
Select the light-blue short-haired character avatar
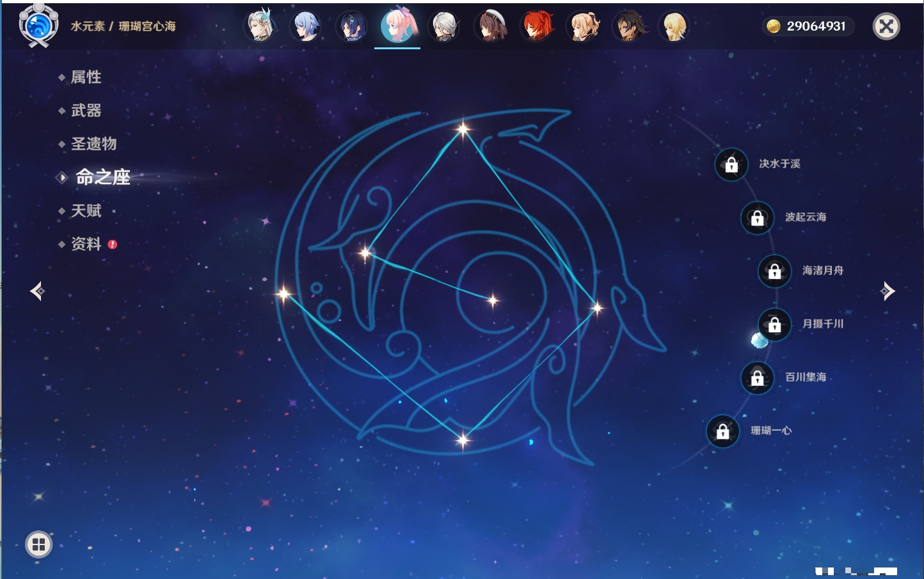306,26
